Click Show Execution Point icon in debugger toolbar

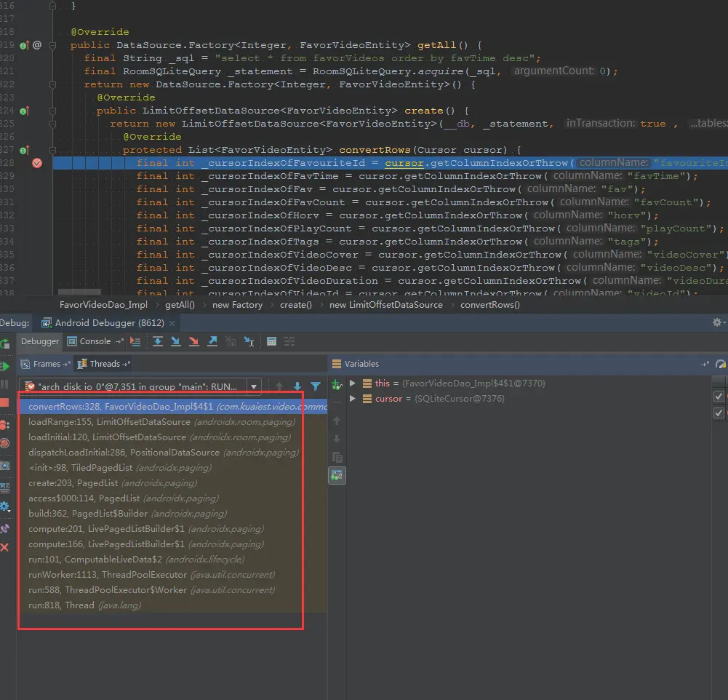[135, 341]
